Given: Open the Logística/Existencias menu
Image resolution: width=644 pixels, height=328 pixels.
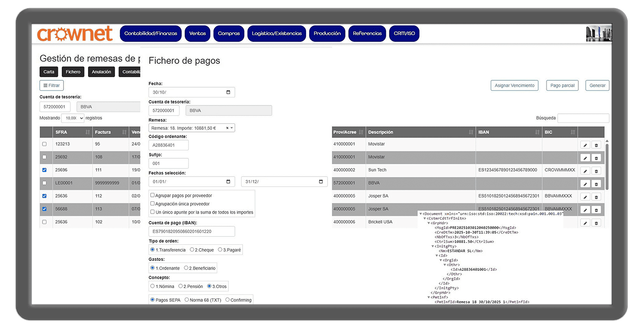Looking at the screenshot, I should 276,34.
